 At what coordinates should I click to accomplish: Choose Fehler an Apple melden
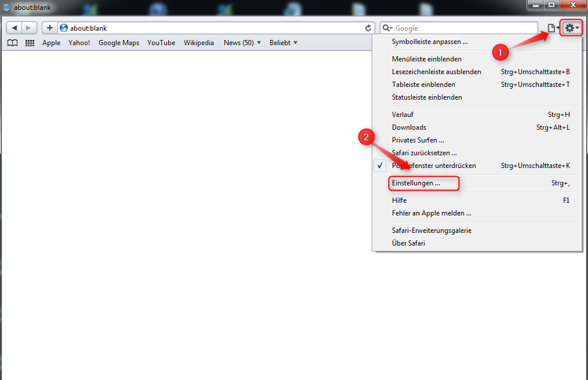point(477,213)
